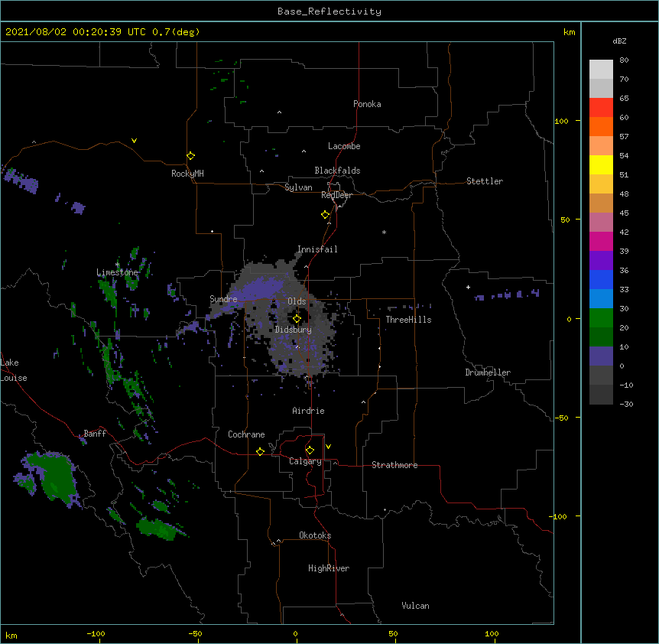Viewport: 659px width, 644px height.
Task: Click the 50 tick on bottom distance axis
Action: pyautogui.click(x=393, y=633)
